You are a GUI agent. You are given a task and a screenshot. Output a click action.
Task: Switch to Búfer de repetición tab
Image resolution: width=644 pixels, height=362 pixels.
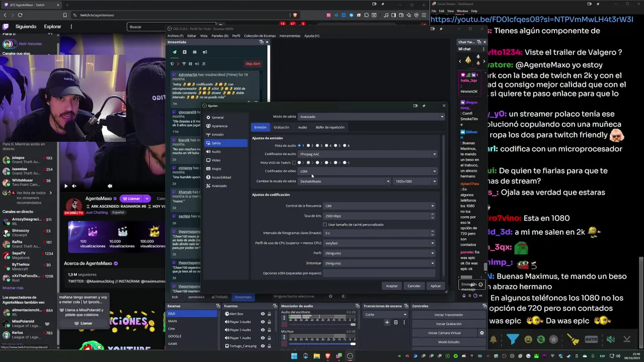(x=330, y=127)
